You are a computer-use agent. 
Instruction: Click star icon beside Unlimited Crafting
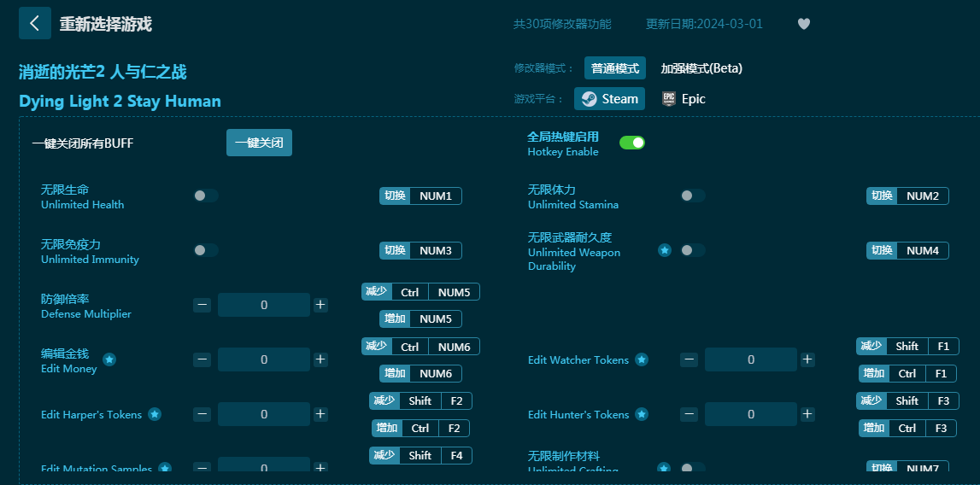click(665, 468)
